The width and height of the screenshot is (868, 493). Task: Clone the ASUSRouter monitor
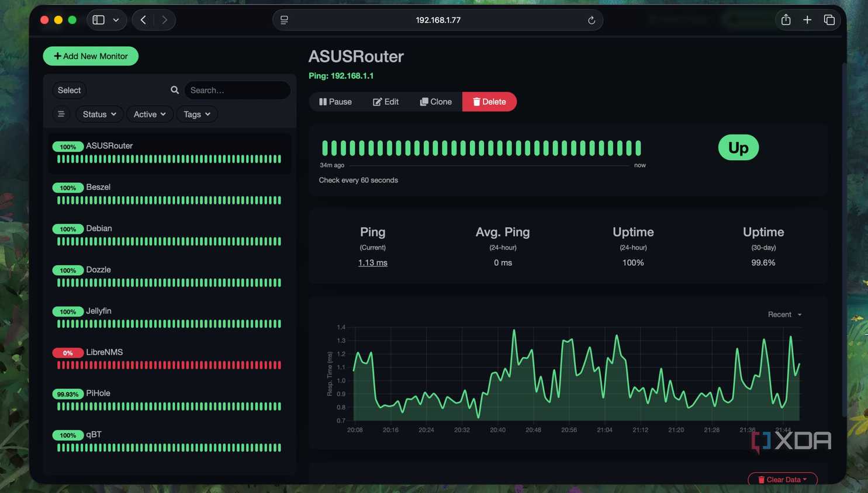(x=435, y=102)
